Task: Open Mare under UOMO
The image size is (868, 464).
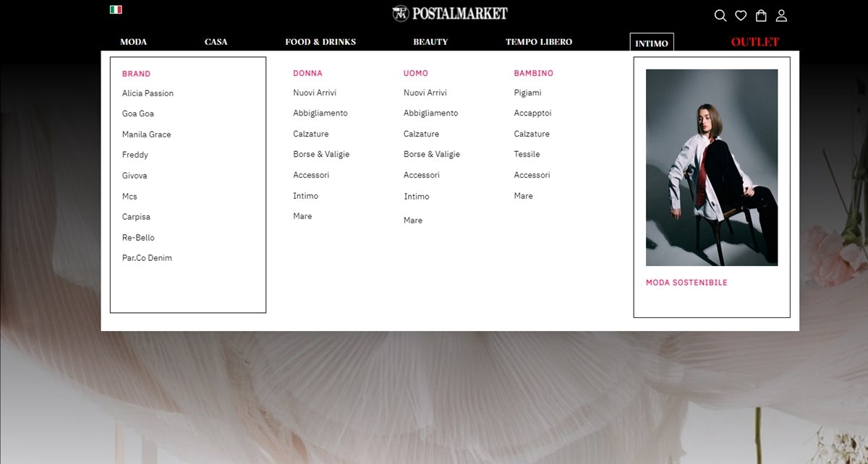Action: coord(413,220)
